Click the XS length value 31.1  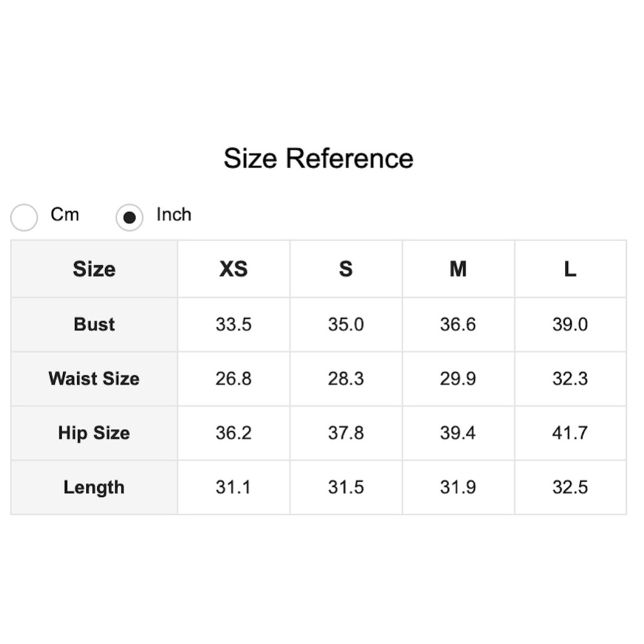pyautogui.click(x=234, y=488)
